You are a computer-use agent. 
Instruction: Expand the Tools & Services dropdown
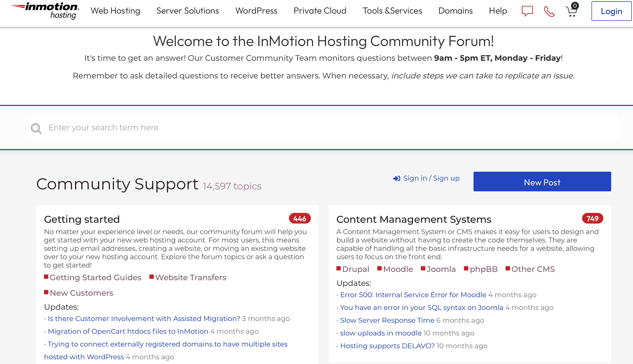coord(392,11)
